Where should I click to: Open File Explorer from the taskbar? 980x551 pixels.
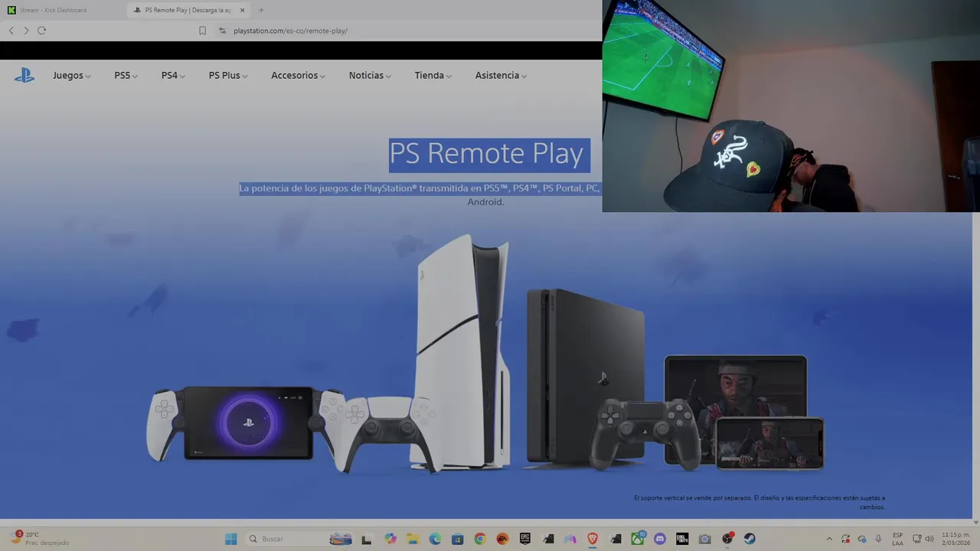tap(413, 539)
